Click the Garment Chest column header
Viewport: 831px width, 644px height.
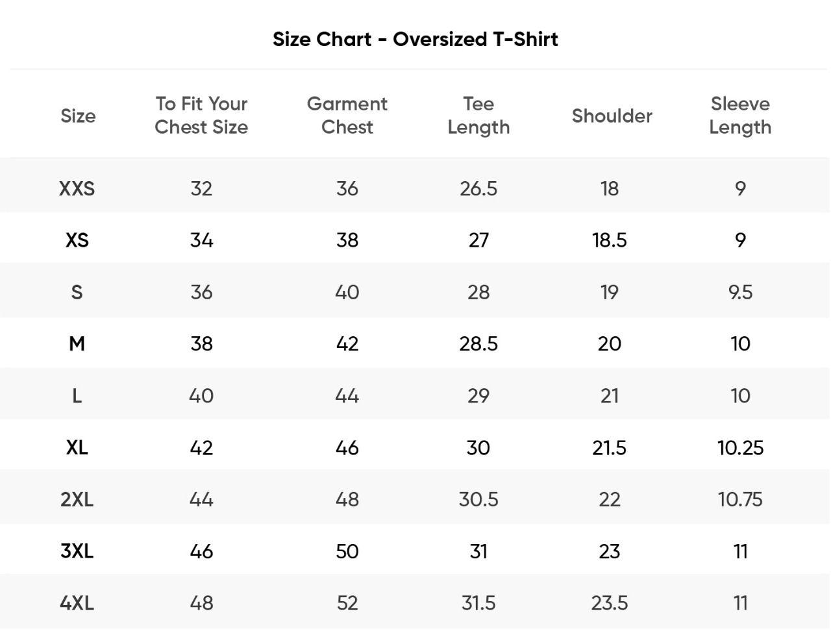click(x=347, y=115)
